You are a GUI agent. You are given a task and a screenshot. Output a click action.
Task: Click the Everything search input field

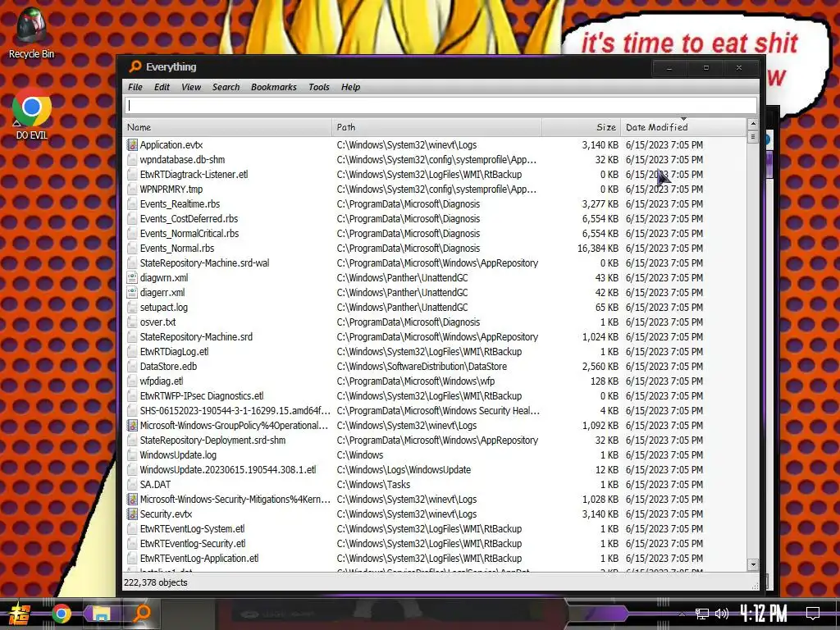441,106
